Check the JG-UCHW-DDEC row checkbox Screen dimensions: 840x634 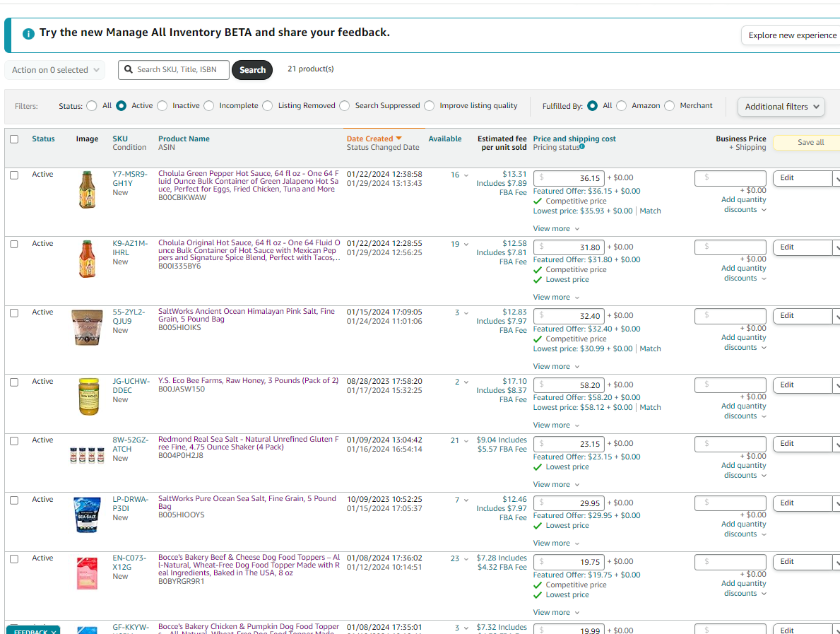pyautogui.click(x=14, y=382)
